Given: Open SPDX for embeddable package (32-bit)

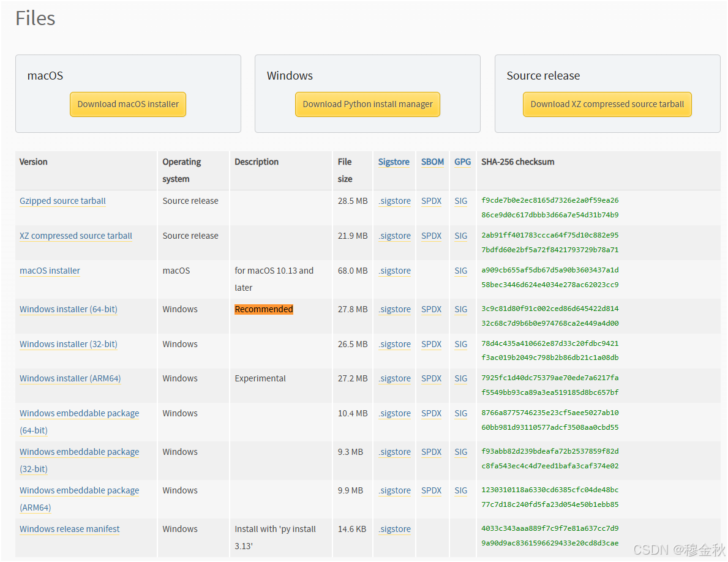Looking at the screenshot, I should click(x=431, y=452).
